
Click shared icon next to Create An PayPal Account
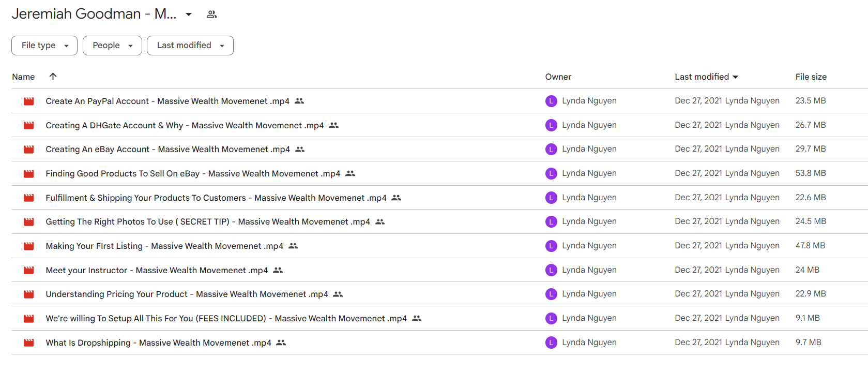coord(299,101)
